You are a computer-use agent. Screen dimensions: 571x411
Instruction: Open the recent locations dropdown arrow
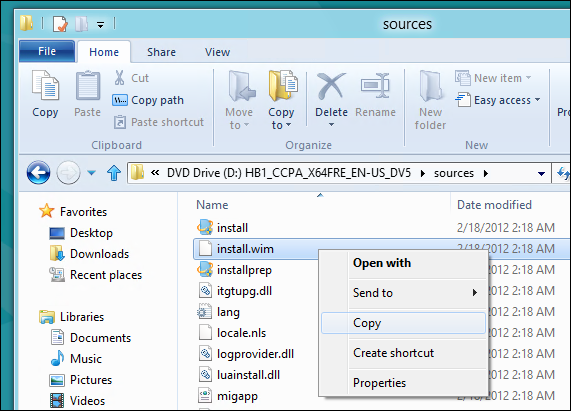pos(92,173)
